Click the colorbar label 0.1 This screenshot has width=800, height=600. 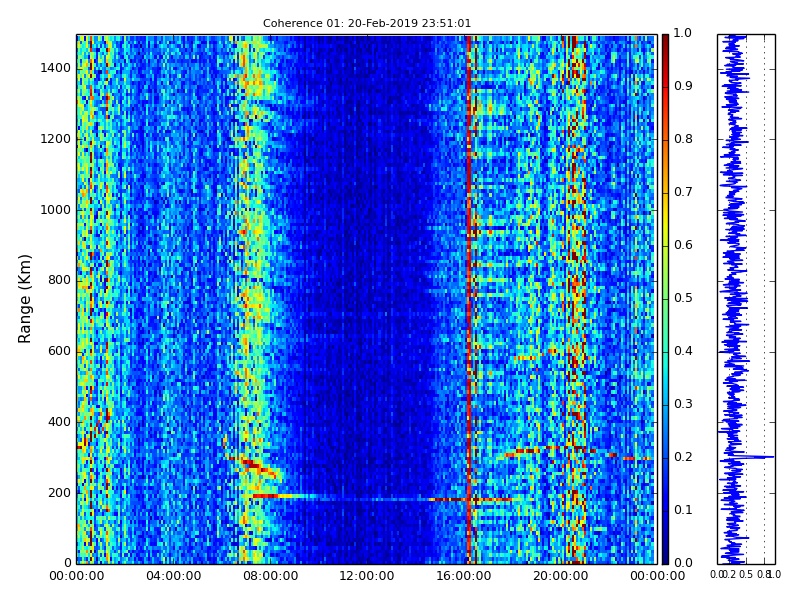point(683,511)
